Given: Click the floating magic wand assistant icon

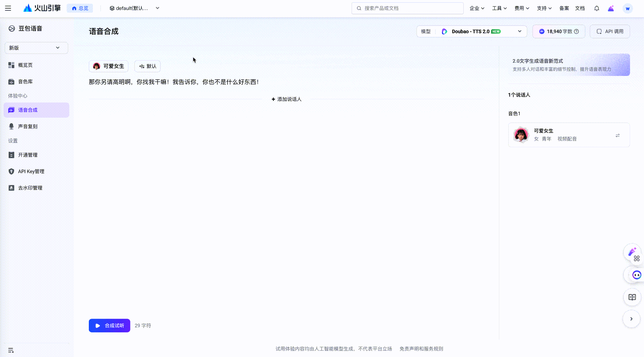Looking at the screenshot, I should (x=632, y=252).
